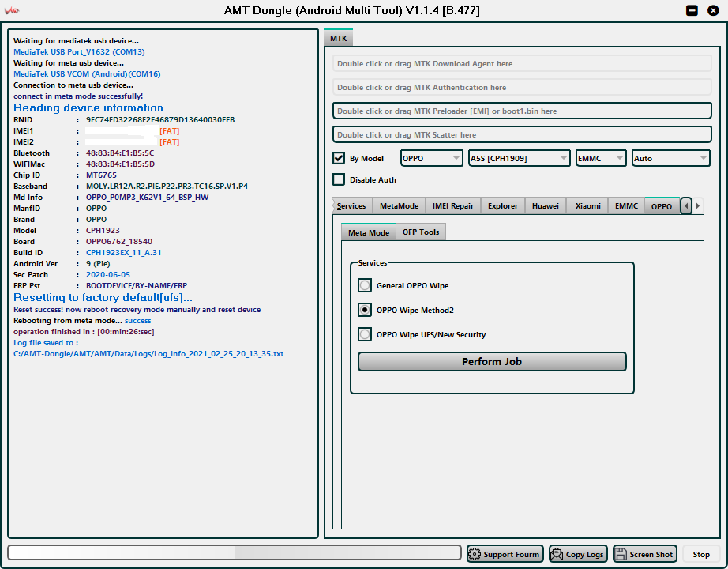728x569 pixels.
Task: Select OPPO Wipe Method2 radio option
Action: pos(365,310)
